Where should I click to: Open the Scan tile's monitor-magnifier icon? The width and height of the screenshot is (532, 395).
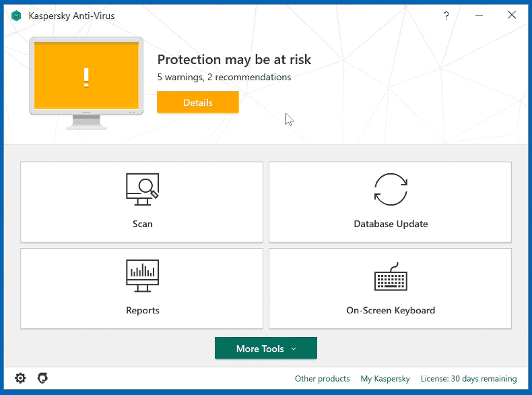[142, 189]
